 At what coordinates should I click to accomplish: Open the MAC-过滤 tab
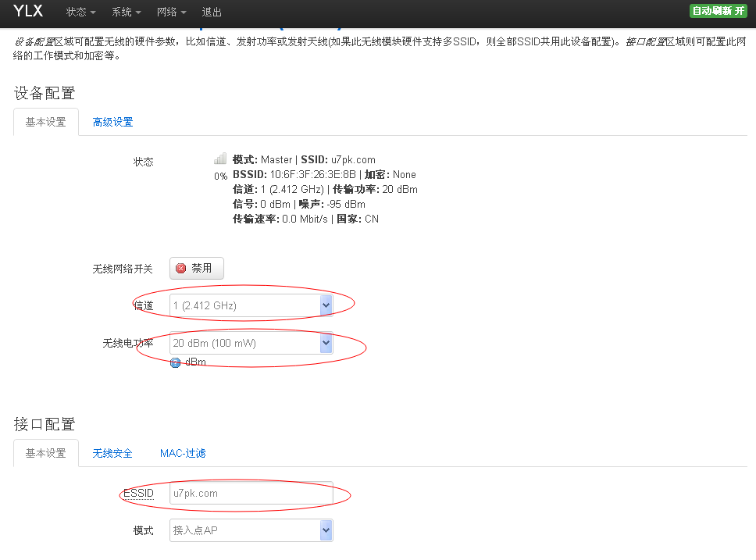point(184,454)
